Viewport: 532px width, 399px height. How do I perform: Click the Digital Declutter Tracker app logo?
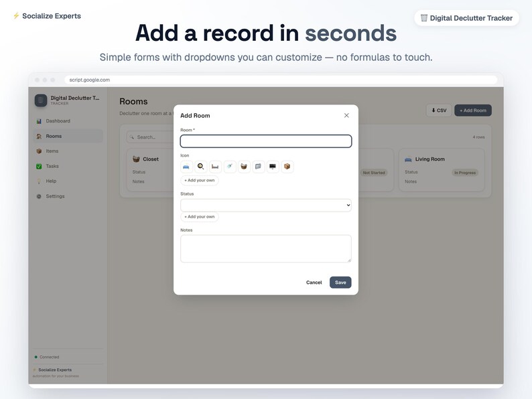click(x=41, y=100)
